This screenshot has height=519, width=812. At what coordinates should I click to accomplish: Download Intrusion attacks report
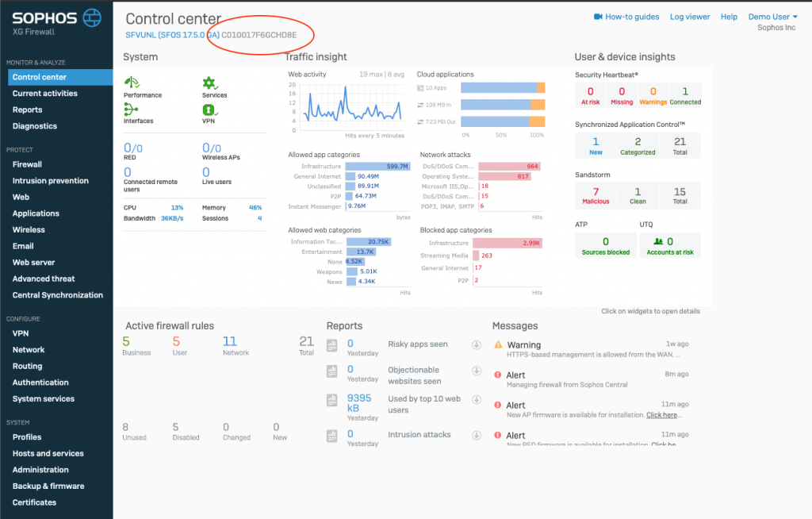pos(477,436)
